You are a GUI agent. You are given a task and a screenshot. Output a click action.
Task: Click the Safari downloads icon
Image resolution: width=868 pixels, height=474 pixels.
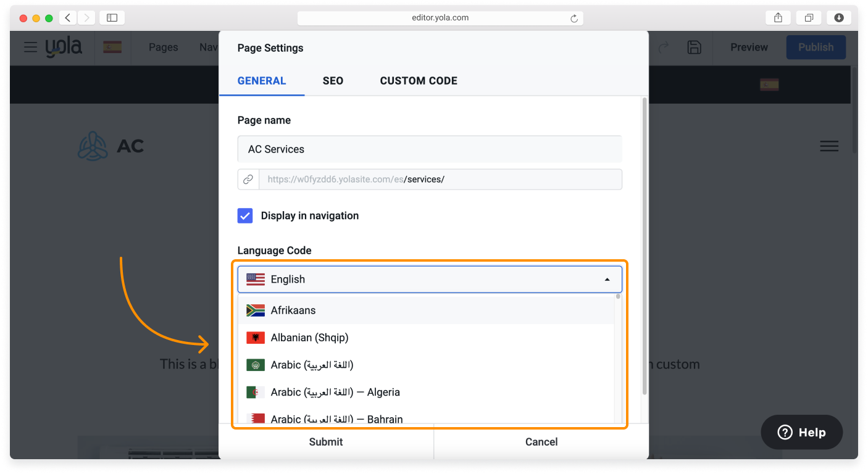click(x=838, y=18)
